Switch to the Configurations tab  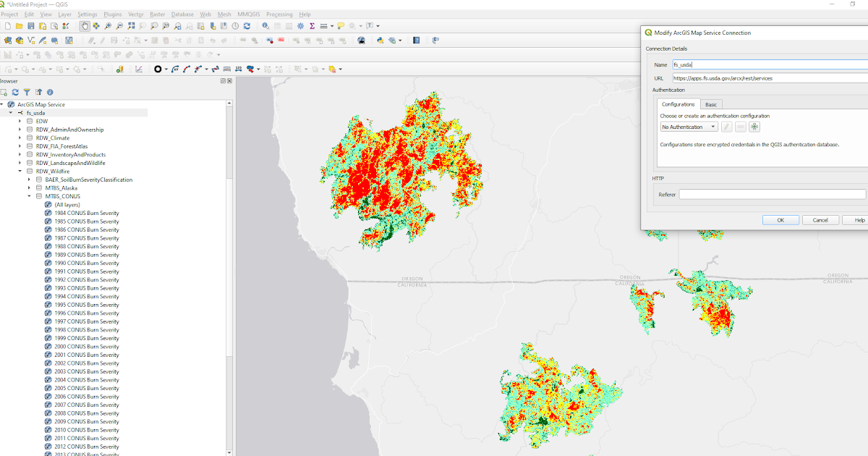(678, 104)
